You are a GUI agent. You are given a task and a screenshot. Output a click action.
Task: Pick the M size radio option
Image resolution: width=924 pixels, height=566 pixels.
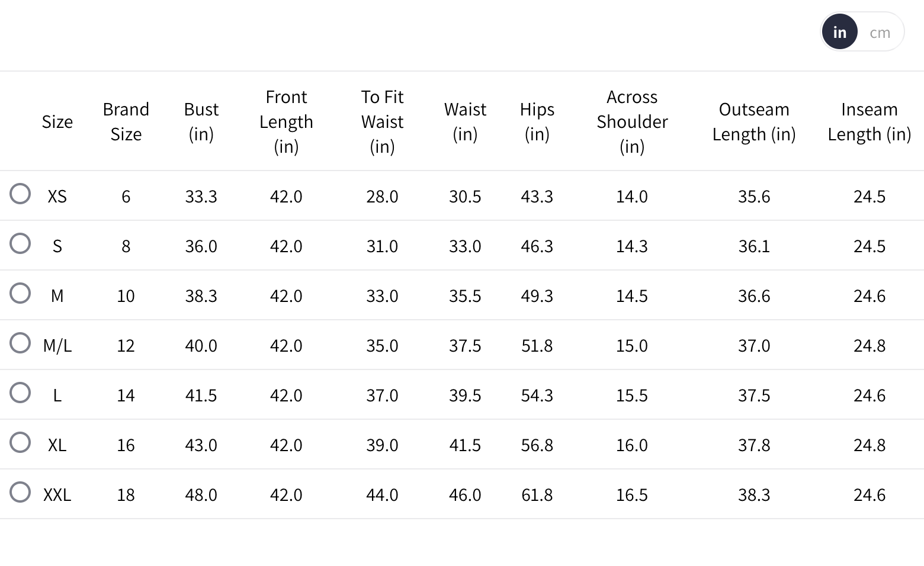[20, 293]
